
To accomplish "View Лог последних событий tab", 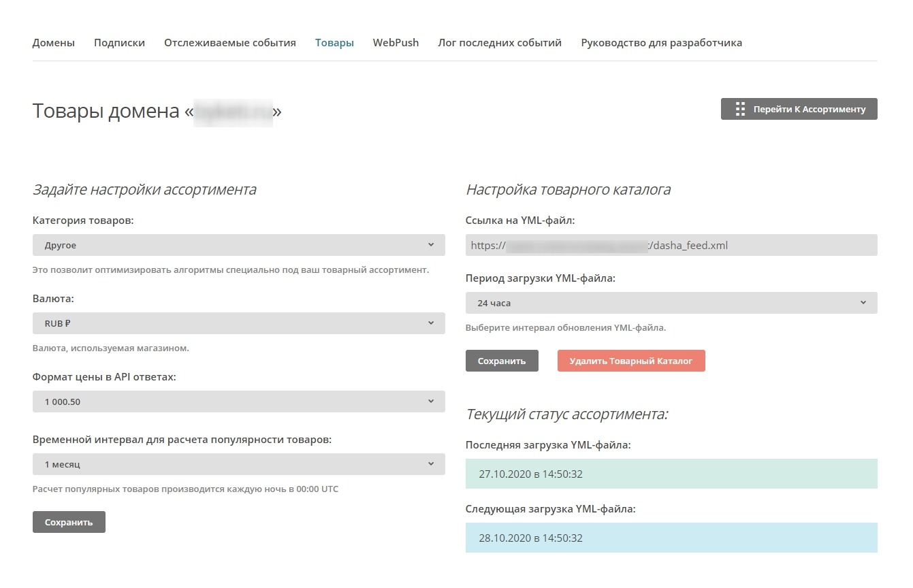I will (x=500, y=43).
